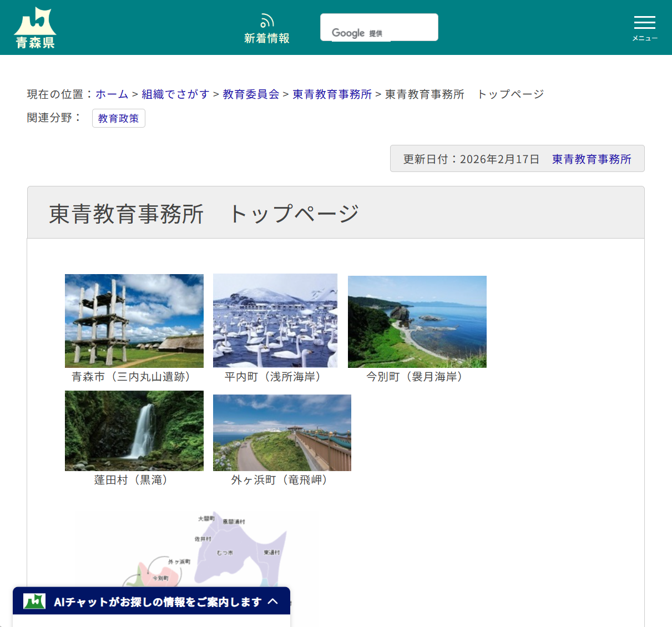The image size is (672, 627).
Task: Click 東青教育事務所 in the breadcrumb trail
Action: tap(331, 94)
